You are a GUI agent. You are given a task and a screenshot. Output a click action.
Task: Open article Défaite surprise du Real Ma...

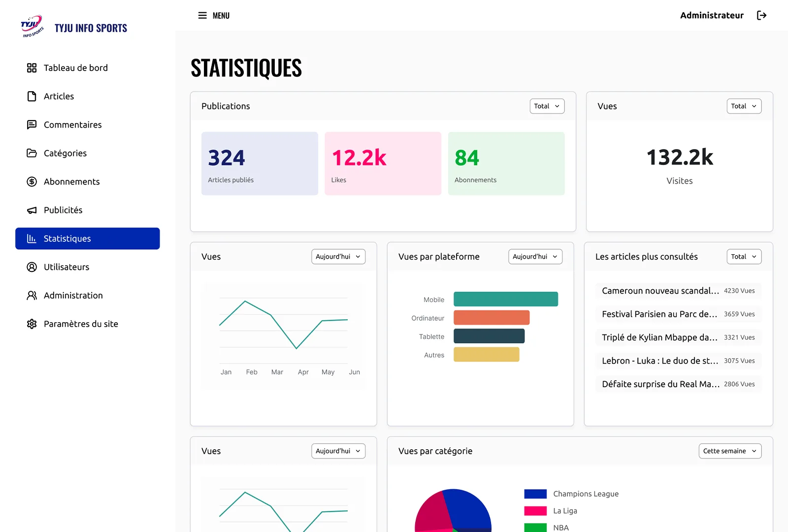point(679,384)
